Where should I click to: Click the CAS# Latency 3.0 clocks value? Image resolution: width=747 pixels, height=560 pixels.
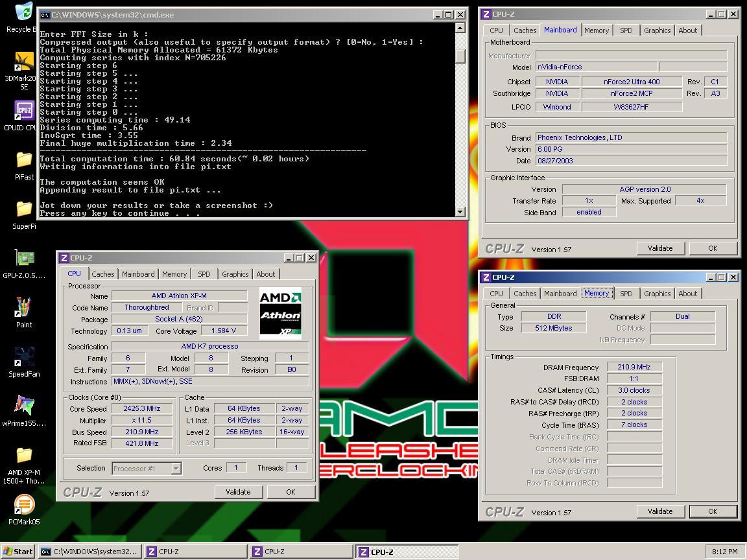click(634, 390)
